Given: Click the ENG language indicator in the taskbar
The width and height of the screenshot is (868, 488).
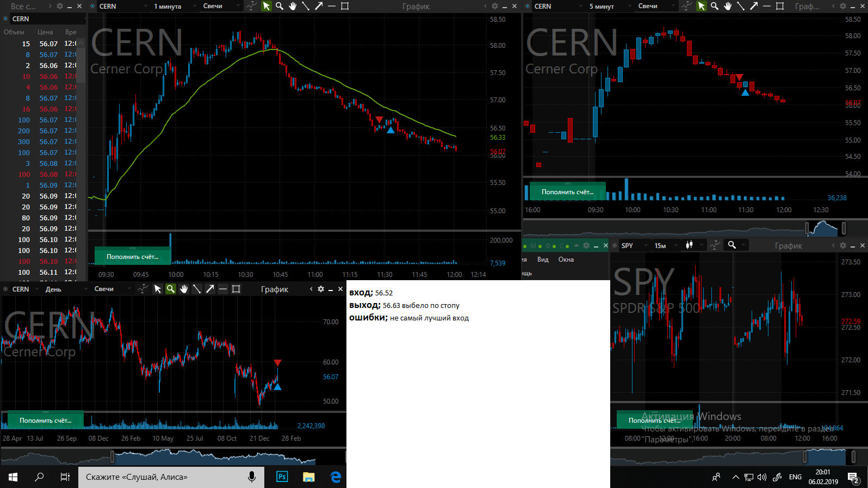Looking at the screenshot, I should [x=795, y=477].
